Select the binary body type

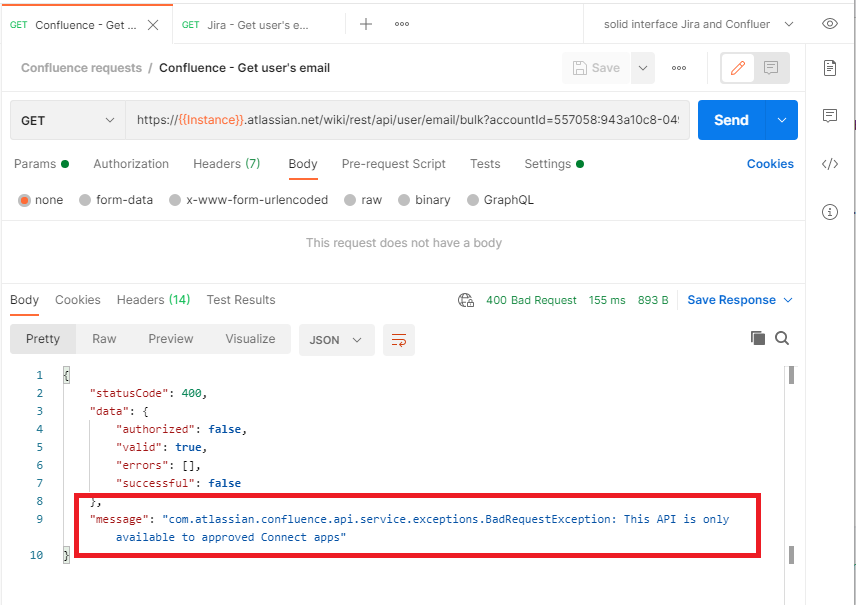pos(404,200)
